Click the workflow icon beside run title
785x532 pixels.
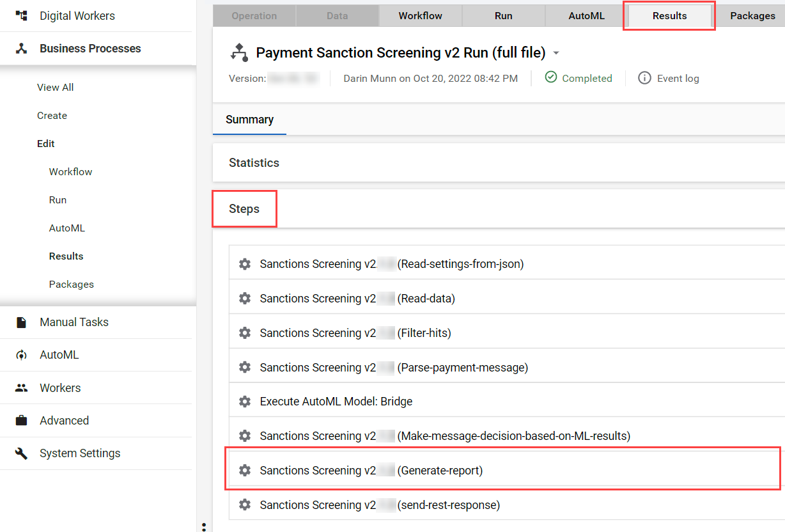tap(239, 52)
